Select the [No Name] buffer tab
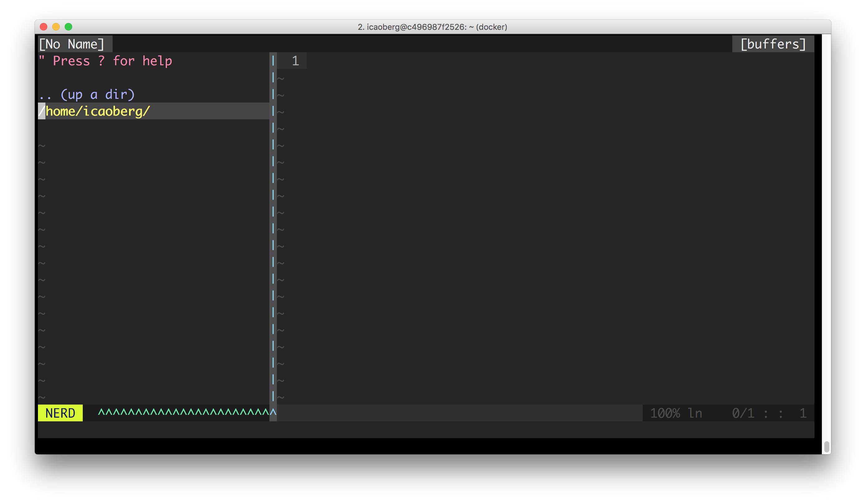866x504 pixels. coord(72,44)
